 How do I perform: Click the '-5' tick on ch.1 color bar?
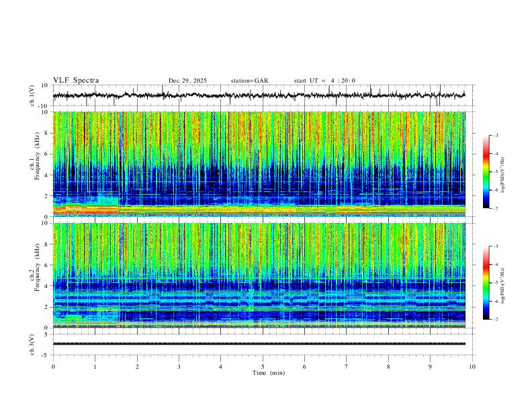(496, 172)
